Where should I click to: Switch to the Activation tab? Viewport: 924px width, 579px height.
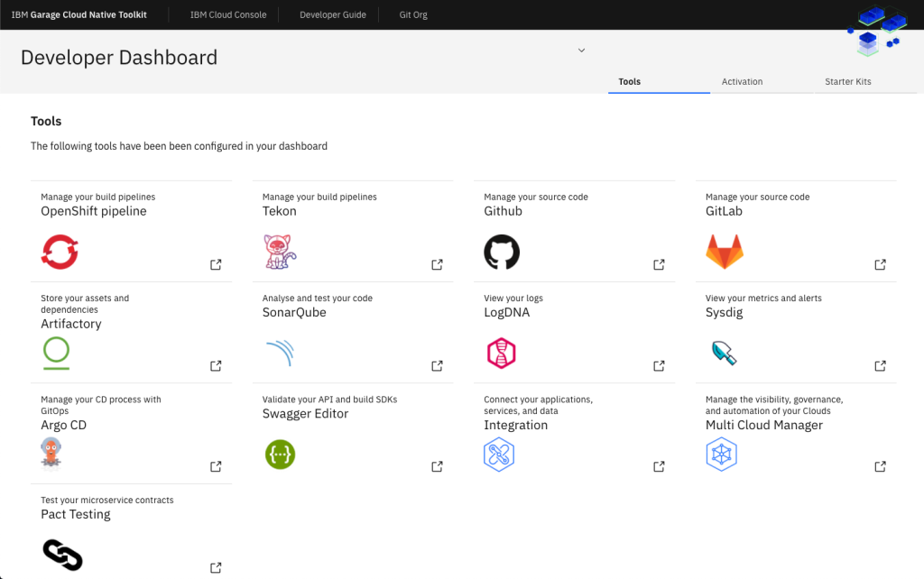[x=742, y=82]
